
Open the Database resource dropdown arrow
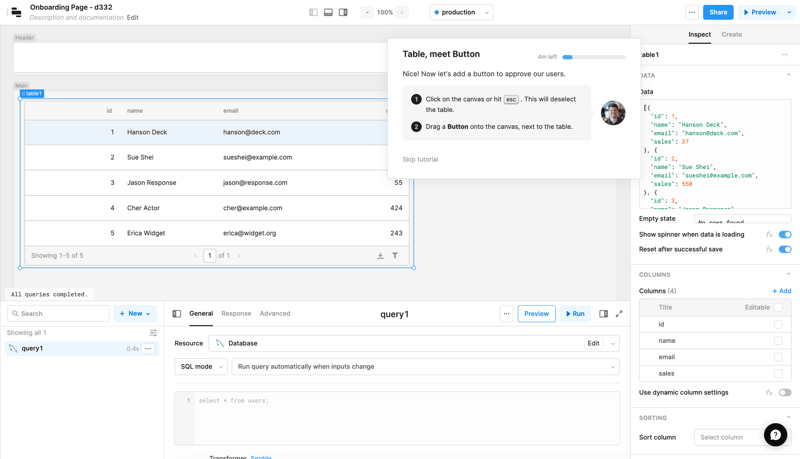point(613,344)
